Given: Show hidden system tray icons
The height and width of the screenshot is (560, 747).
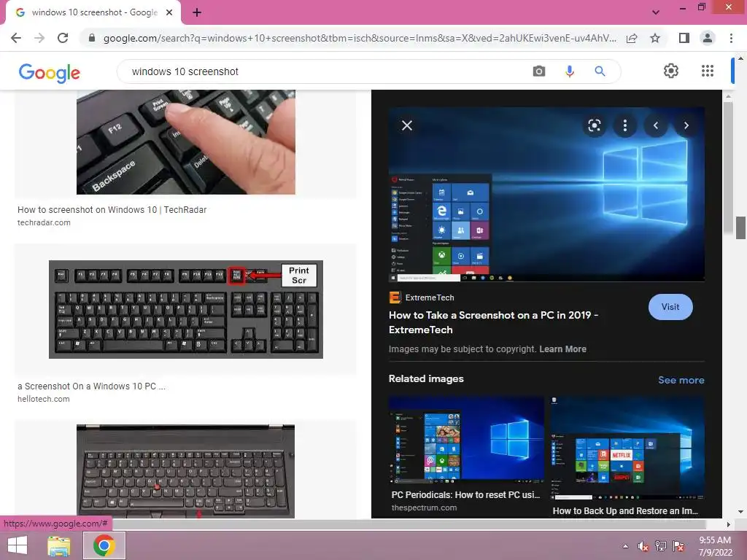Looking at the screenshot, I should point(625,546).
